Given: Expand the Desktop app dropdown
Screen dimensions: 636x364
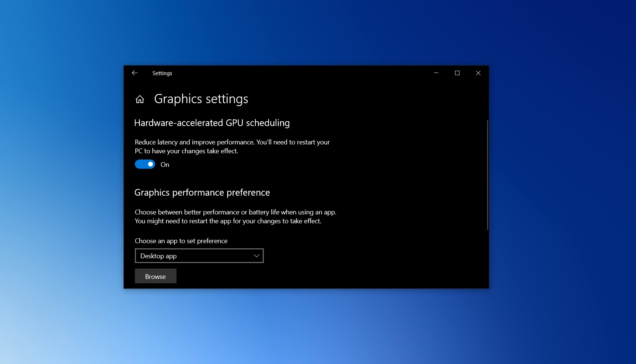Looking at the screenshot, I should pyautogui.click(x=199, y=256).
